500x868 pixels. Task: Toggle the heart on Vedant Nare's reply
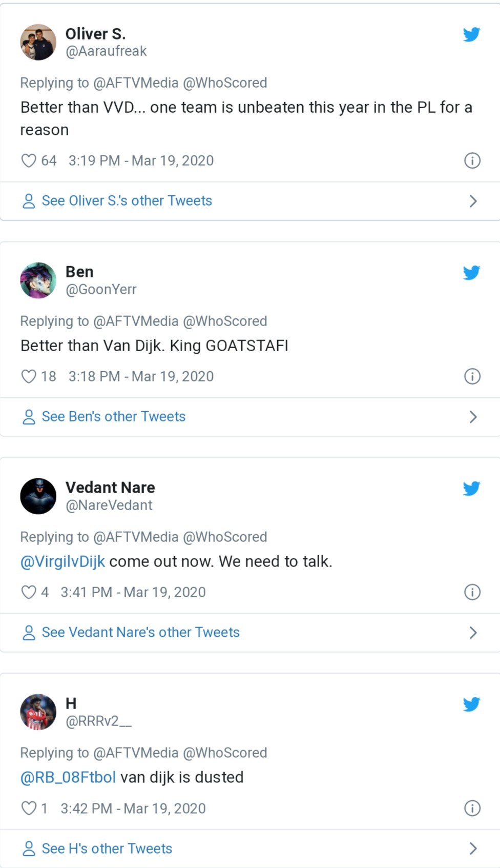29,592
